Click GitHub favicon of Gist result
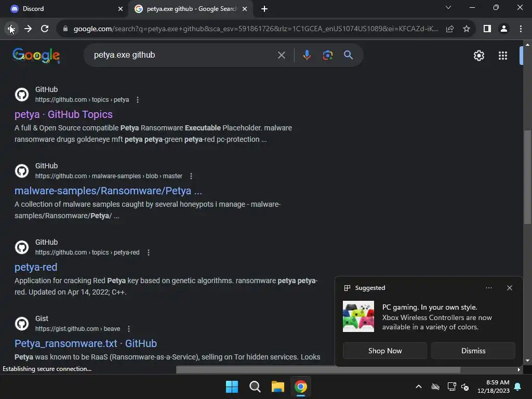Viewport: 532px width, 399px height. coord(22,323)
